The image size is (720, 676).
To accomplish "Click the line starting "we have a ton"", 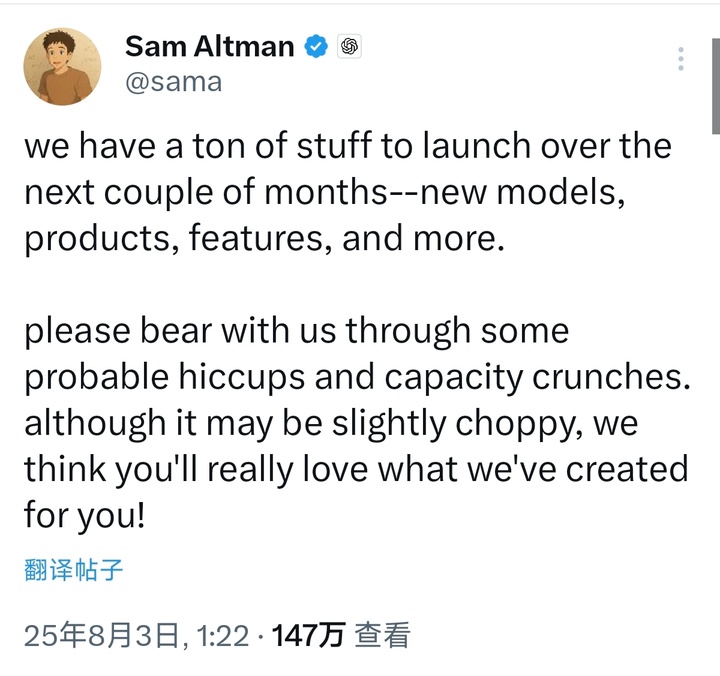I will click(x=347, y=146).
